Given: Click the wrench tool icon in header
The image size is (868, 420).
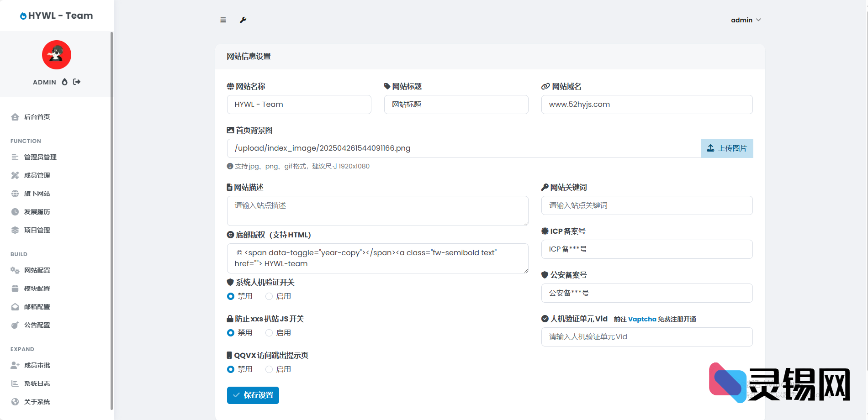Looking at the screenshot, I should (243, 20).
